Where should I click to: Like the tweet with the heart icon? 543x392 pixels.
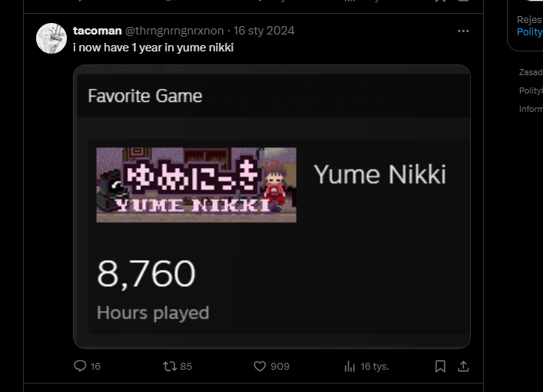point(260,367)
